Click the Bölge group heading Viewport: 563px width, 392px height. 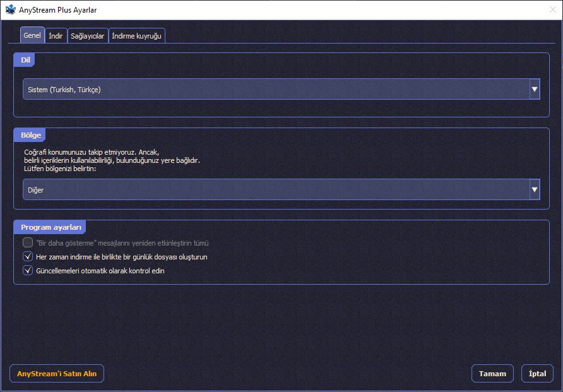click(x=31, y=135)
